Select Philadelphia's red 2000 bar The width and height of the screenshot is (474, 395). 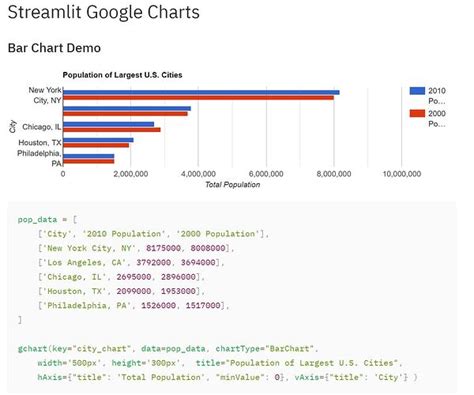(89, 161)
